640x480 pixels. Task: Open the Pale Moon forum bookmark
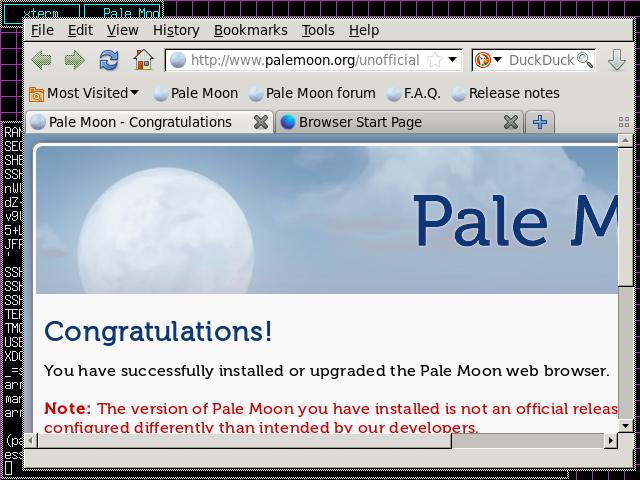click(x=312, y=93)
